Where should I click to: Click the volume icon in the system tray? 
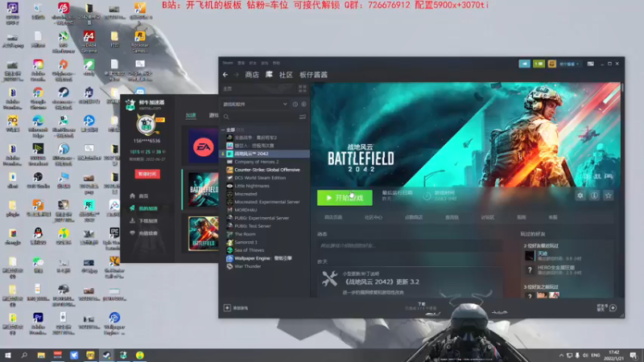585,356
